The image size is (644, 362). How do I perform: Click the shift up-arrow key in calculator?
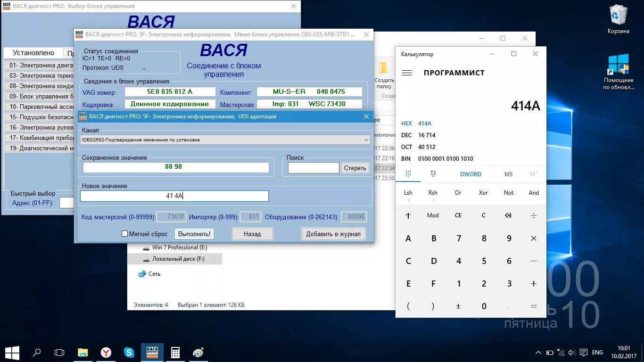tap(408, 215)
